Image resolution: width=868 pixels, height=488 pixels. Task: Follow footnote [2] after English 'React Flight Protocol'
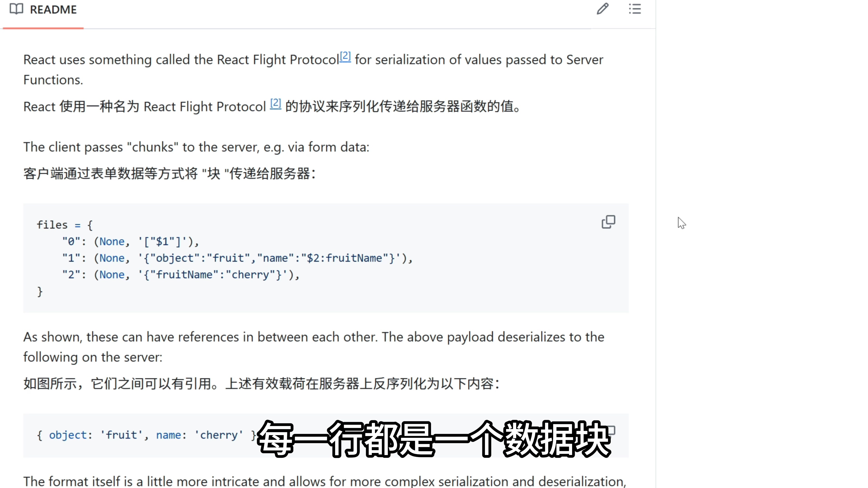pyautogui.click(x=345, y=56)
